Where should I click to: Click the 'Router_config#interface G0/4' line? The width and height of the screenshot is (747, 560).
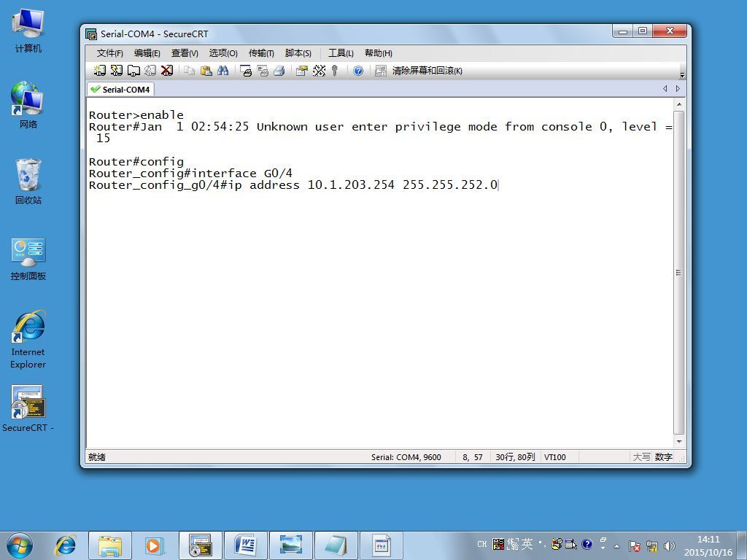coord(190,174)
